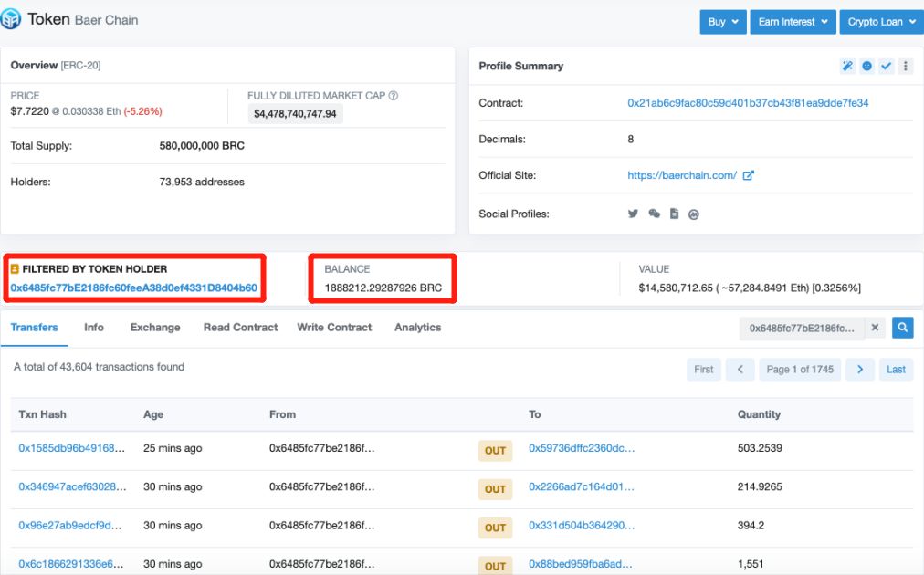The width and height of the screenshot is (924, 575).
Task: Select the '25 mins ago' age cell
Action: pyautogui.click(x=173, y=448)
